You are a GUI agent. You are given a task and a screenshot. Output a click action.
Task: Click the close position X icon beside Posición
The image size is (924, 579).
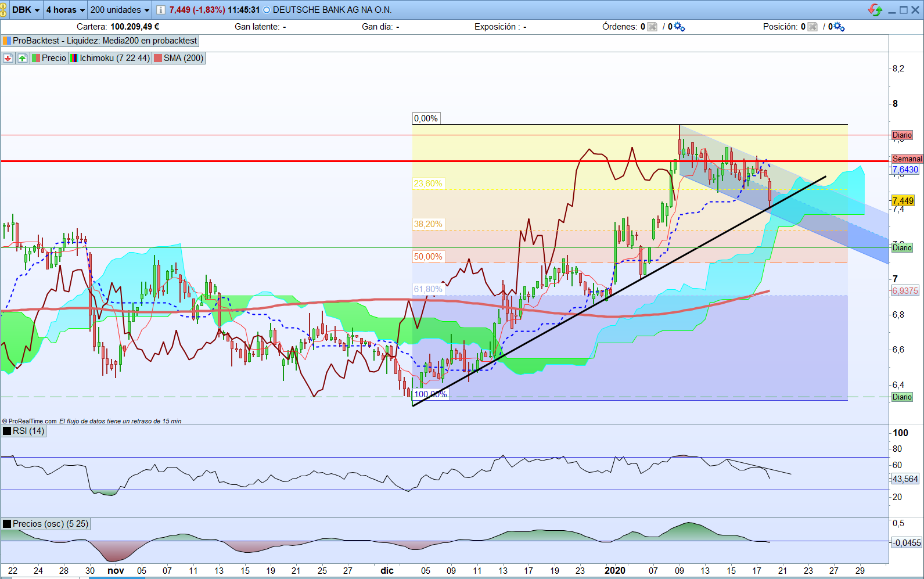[x=812, y=27]
